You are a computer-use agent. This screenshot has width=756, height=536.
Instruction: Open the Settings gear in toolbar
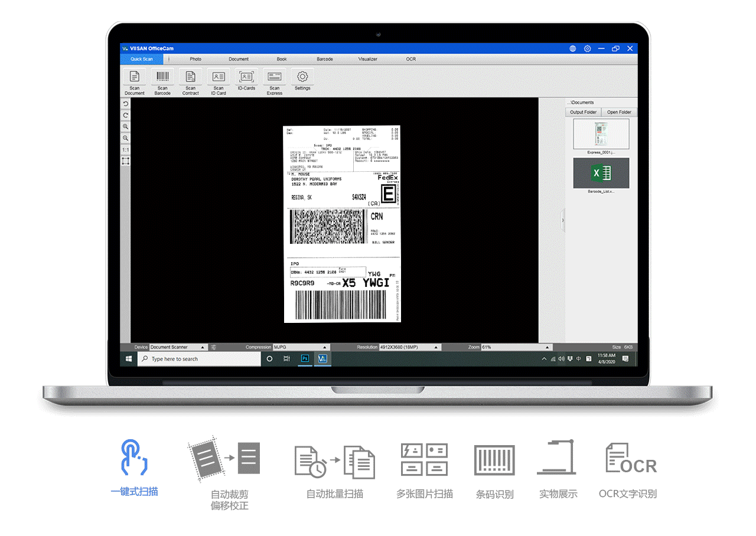[x=302, y=77]
